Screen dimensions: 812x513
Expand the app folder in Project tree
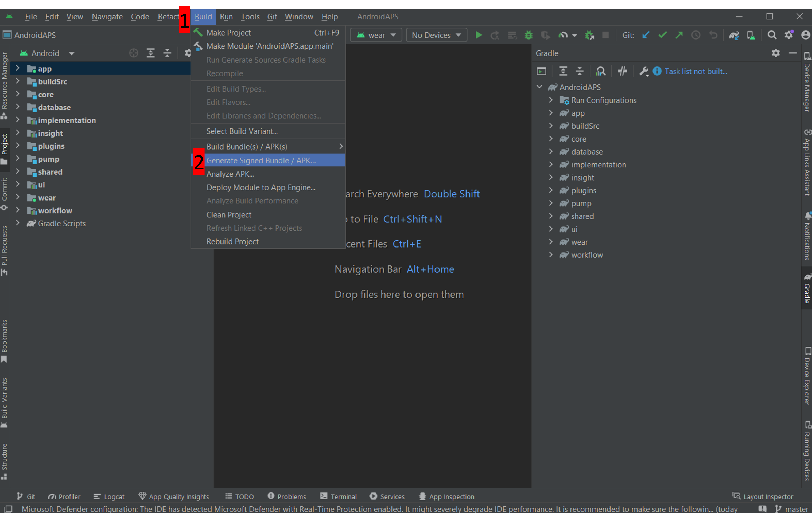18,68
